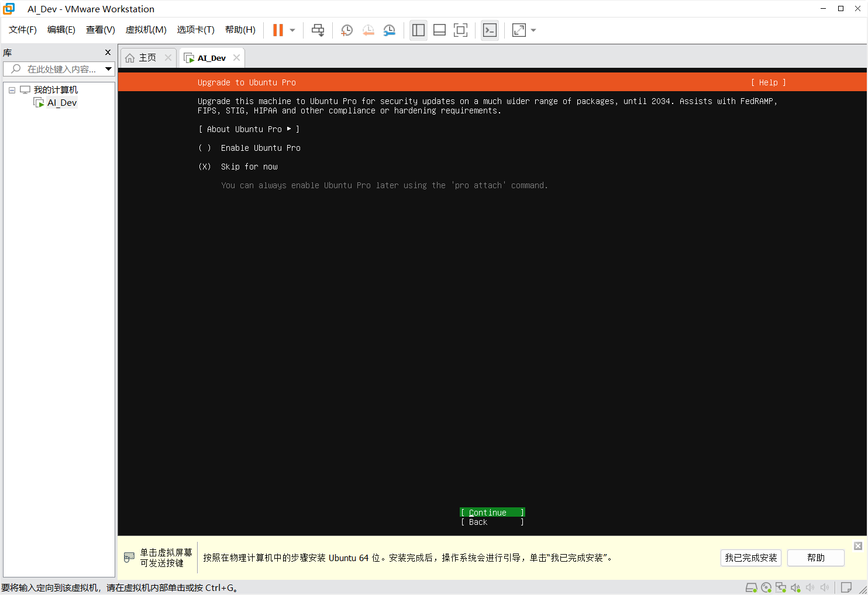
Task: Show the thumbnail bar
Action: [x=439, y=30]
